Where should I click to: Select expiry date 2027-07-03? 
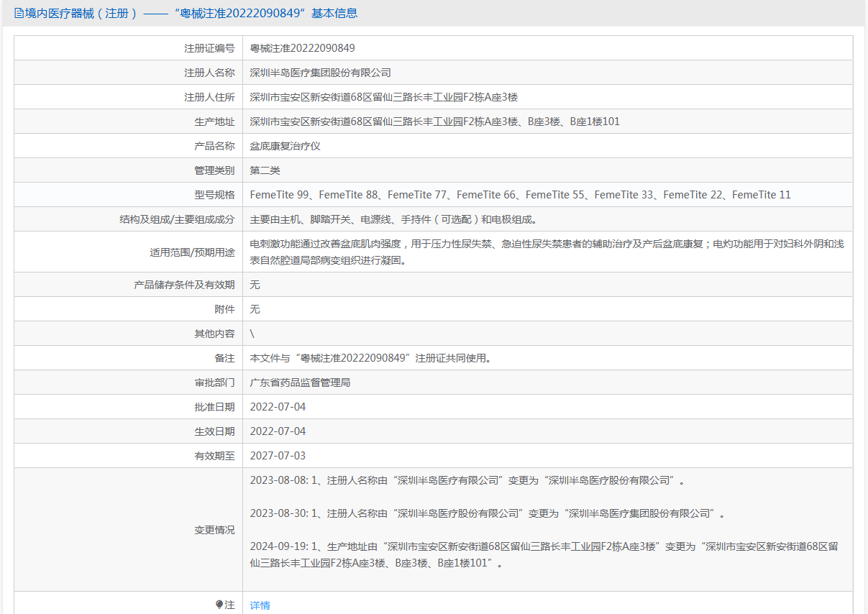click(278, 456)
